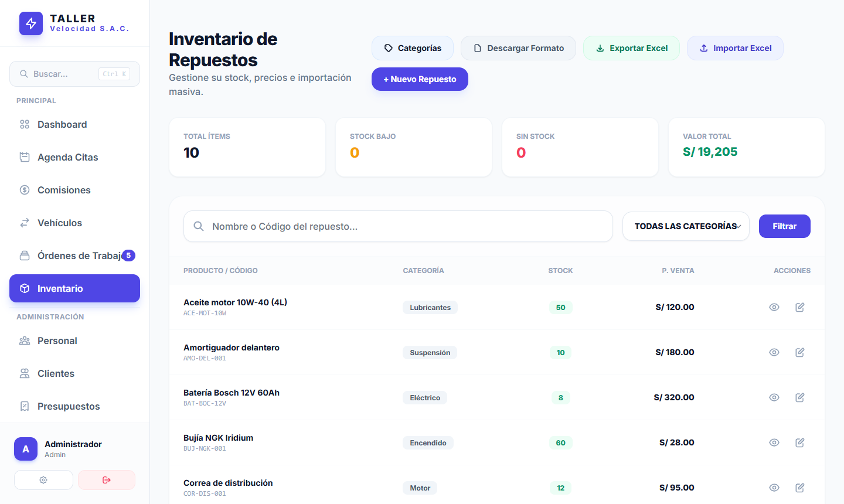Screen dimensions: 844x504
Task: Go to Agenda Citas
Action: (74, 157)
